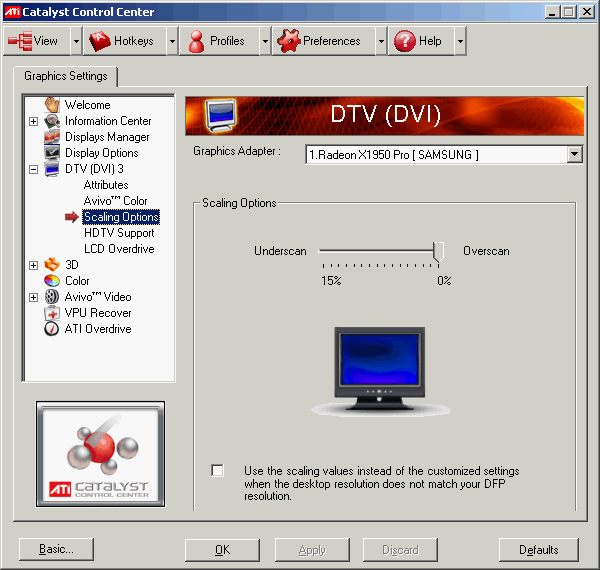Click the Basic... button
The image size is (600, 570).
(x=56, y=549)
